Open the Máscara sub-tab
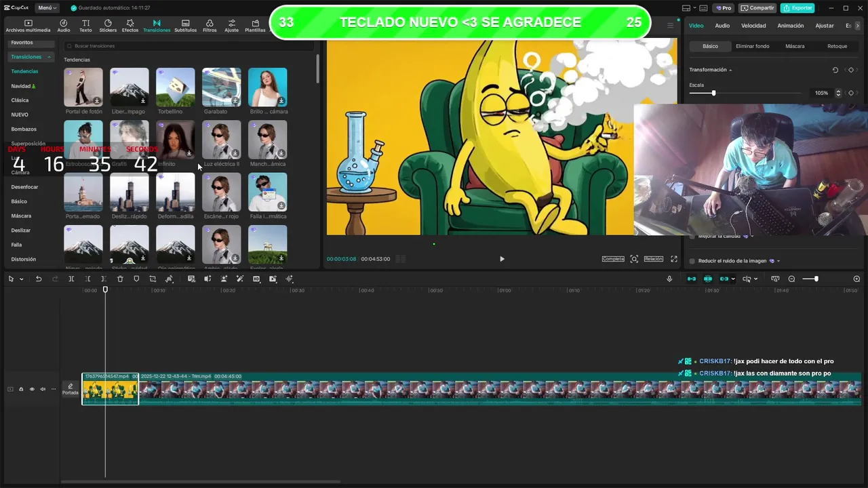The width and height of the screenshot is (868, 488). tap(795, 46)
